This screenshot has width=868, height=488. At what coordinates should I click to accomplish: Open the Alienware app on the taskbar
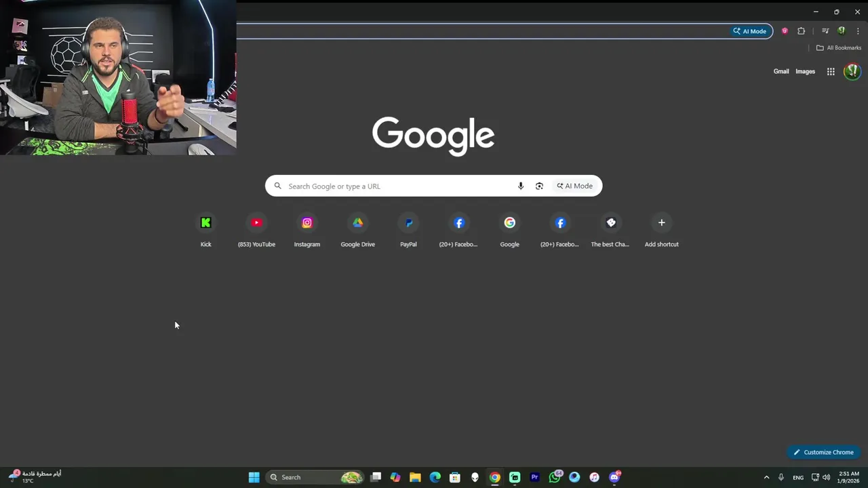tap(475, 477)
